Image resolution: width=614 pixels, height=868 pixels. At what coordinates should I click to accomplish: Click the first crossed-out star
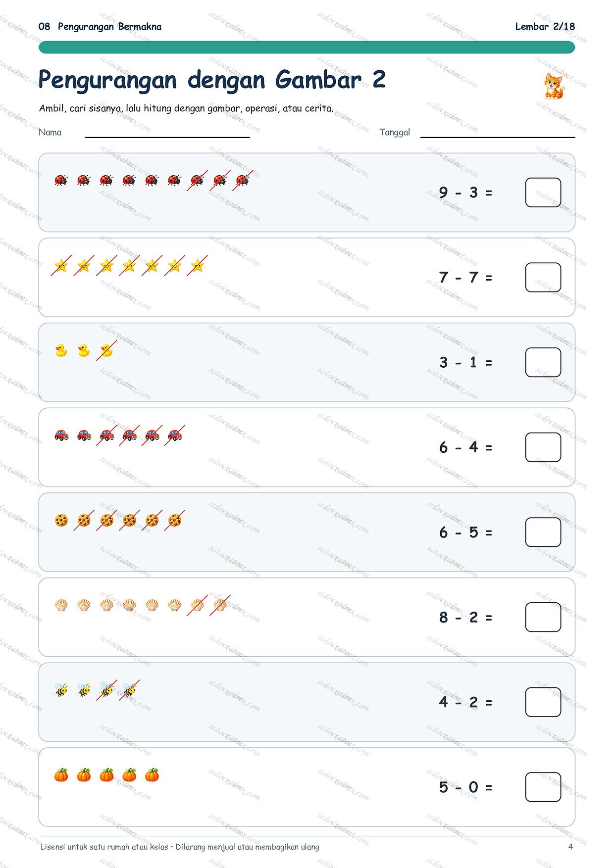[61, 266]
